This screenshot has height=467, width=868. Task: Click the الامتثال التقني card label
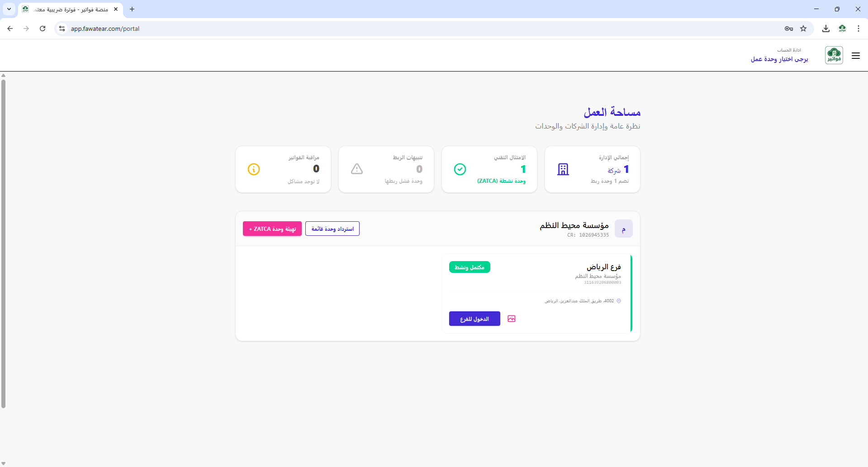(510, 157)
